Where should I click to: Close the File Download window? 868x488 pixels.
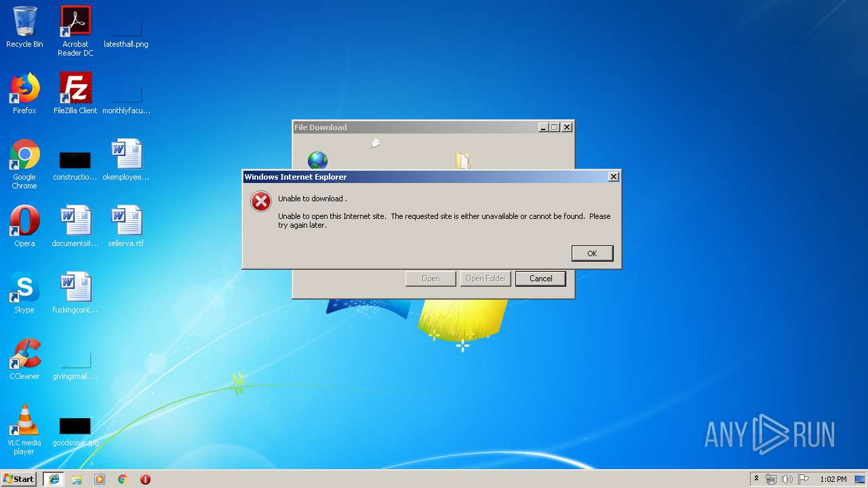click(x=567, y=127)
